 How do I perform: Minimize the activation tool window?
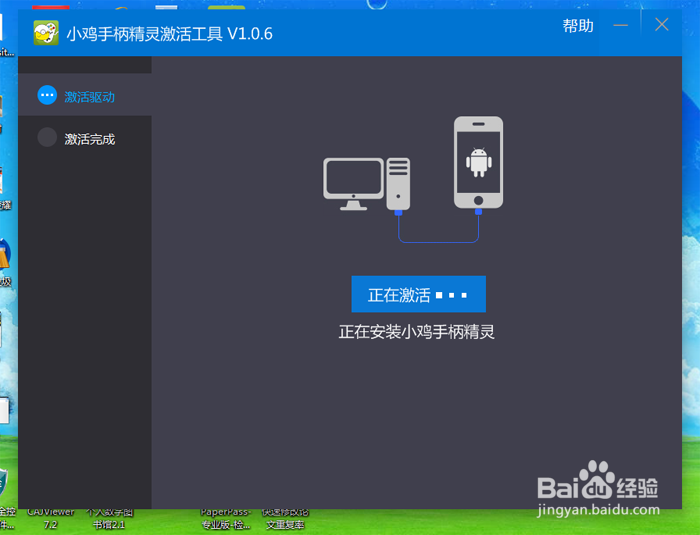tap(621, 25)
